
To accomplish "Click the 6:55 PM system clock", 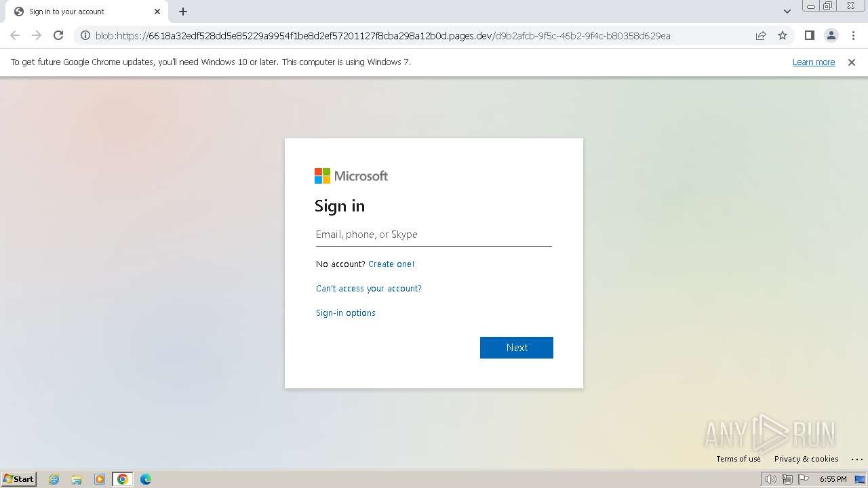I will tap(833, 479).
